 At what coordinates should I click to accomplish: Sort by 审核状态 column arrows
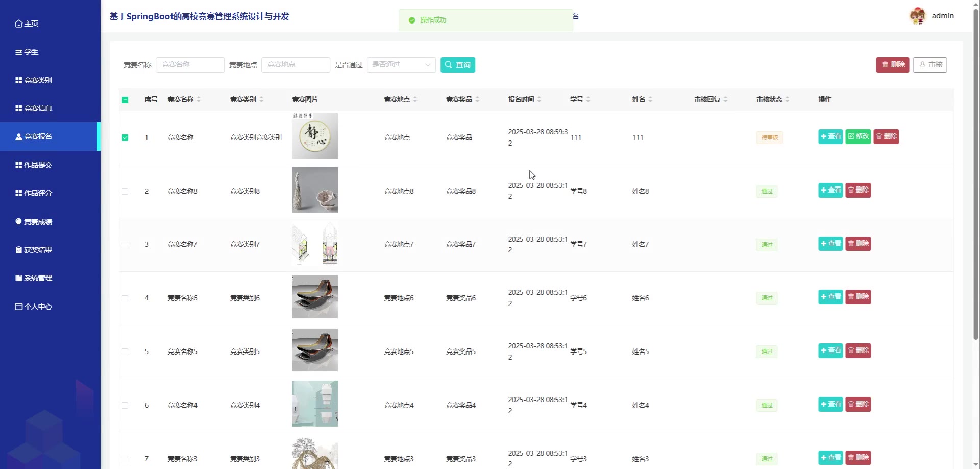click(x=787, y=100)
